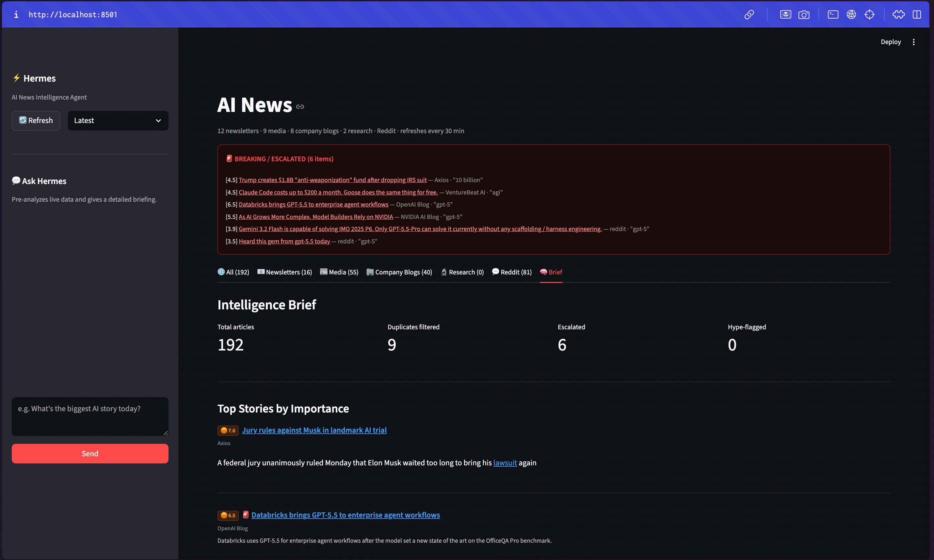Open Jury rules against Musk story link

tap(314, 430)
